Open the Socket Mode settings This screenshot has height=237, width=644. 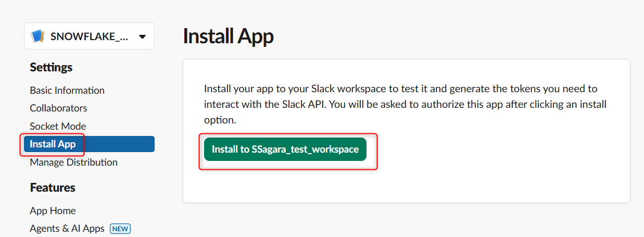58,126
